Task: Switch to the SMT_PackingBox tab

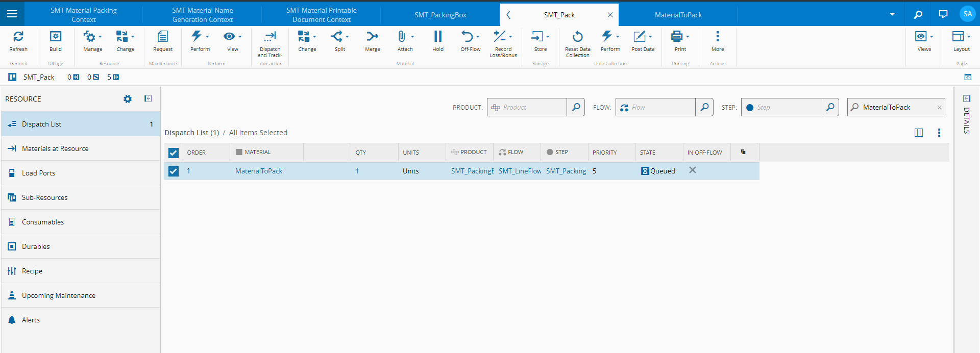Action: point(440,15)
